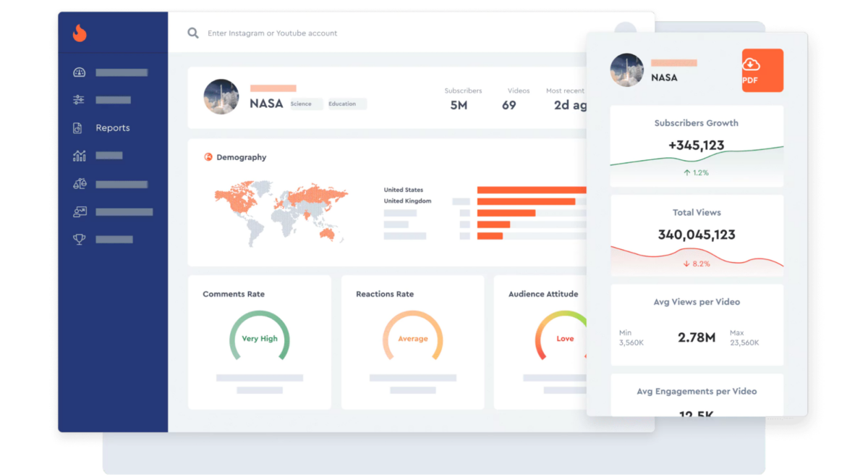Click the flame icon beside Demography heading
868x475 pixels.
pyautogui.click(x=209, y=157)
